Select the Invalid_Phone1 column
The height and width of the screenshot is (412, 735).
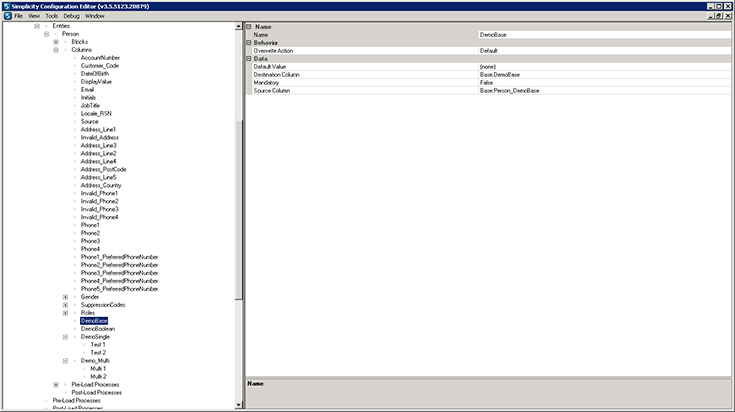[x=99, y=193]
